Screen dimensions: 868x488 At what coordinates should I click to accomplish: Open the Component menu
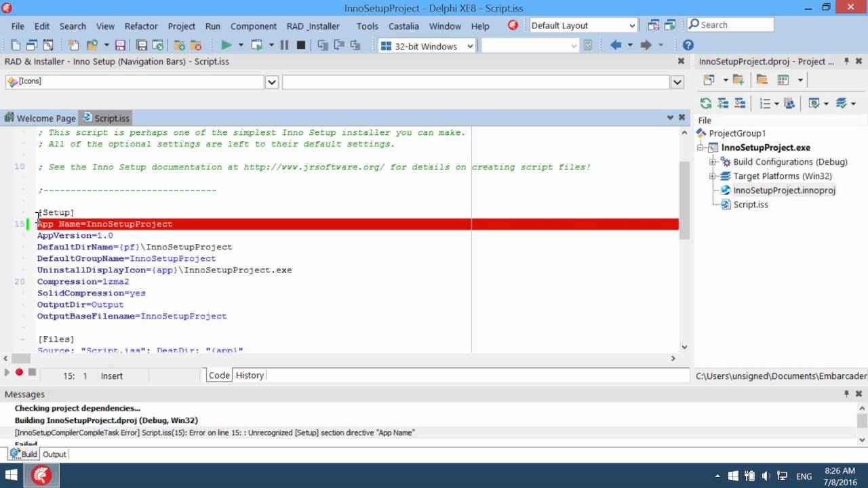(254, 26)
